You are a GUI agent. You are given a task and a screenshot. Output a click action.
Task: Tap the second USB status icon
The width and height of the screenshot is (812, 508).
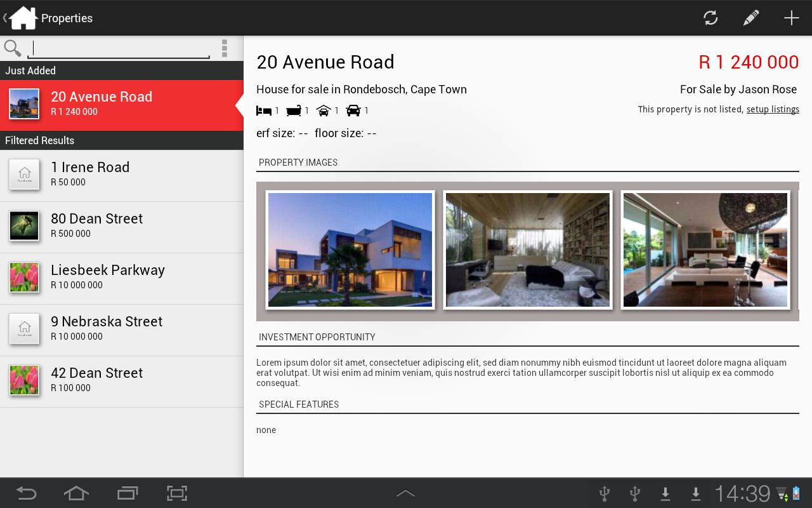click(634, 493)
